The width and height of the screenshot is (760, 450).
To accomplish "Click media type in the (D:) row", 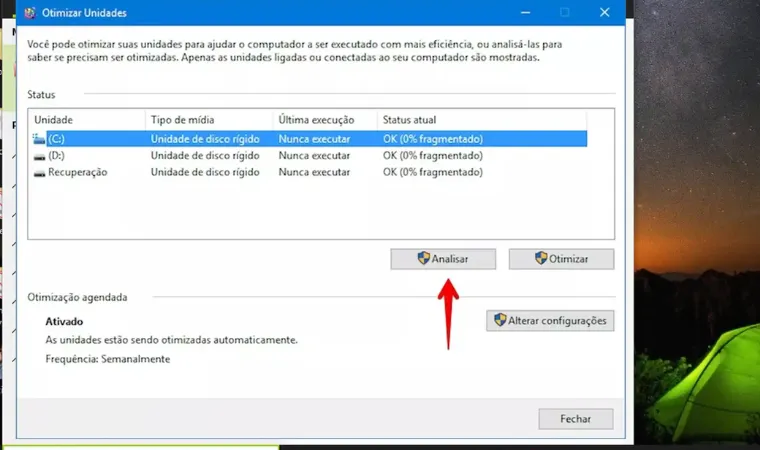I will pos(205,156).
